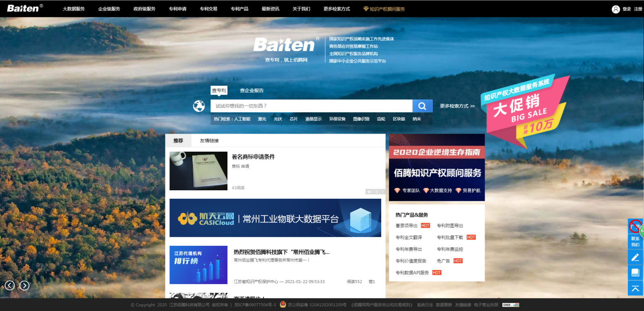Search hot keyword 区块链
This screenshot has width=644, height=311.
pyautogui.click(x=399, y=119)
